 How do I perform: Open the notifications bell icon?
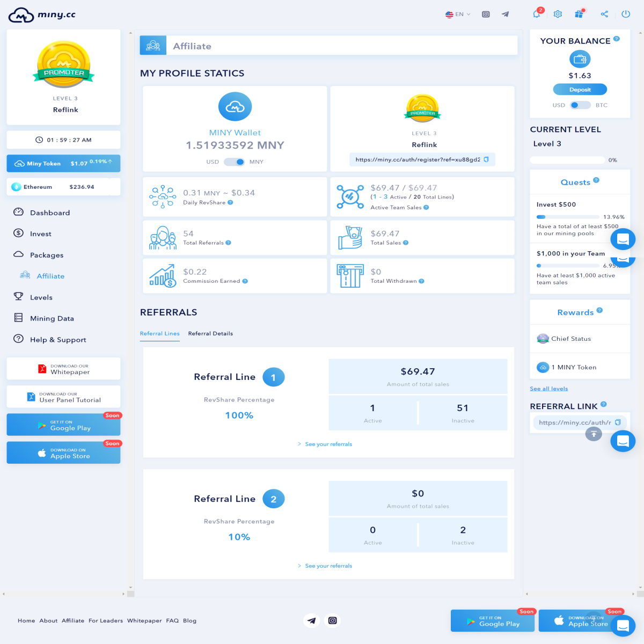tap(536, 14)
